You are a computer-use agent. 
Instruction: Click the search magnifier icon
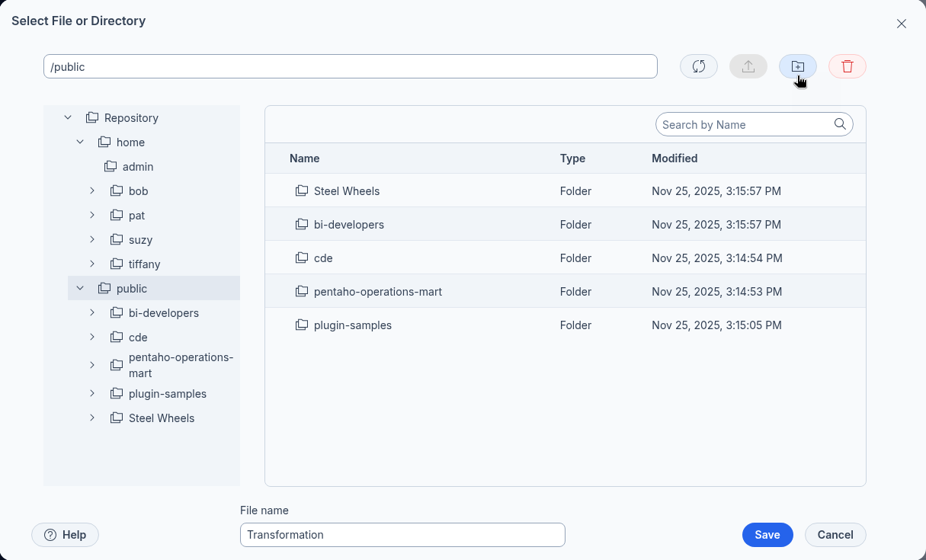click(840, 124)
